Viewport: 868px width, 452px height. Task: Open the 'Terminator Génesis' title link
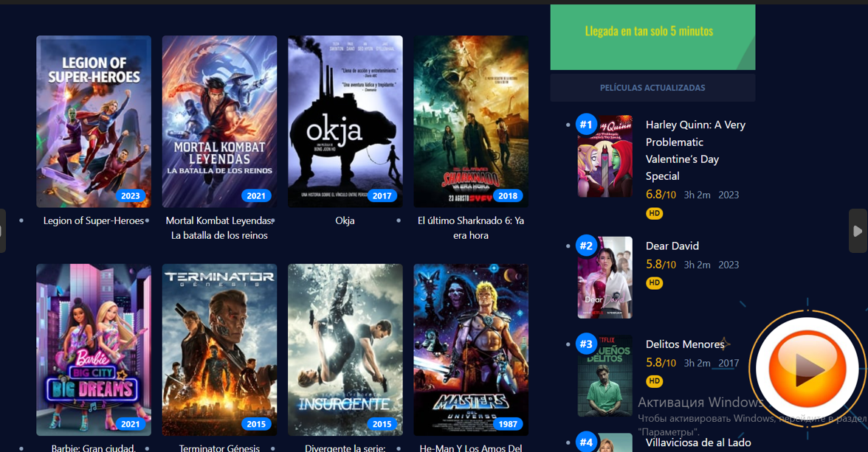tap(219, 448)
